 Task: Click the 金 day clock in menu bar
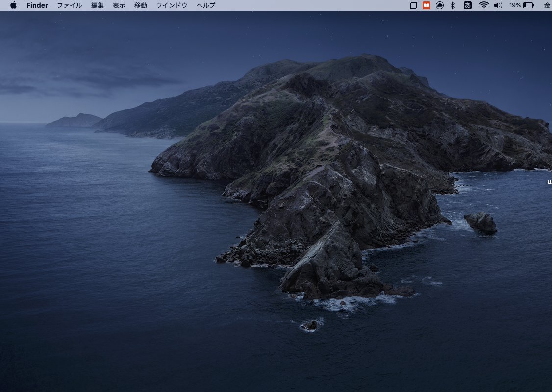click(547, 5)
